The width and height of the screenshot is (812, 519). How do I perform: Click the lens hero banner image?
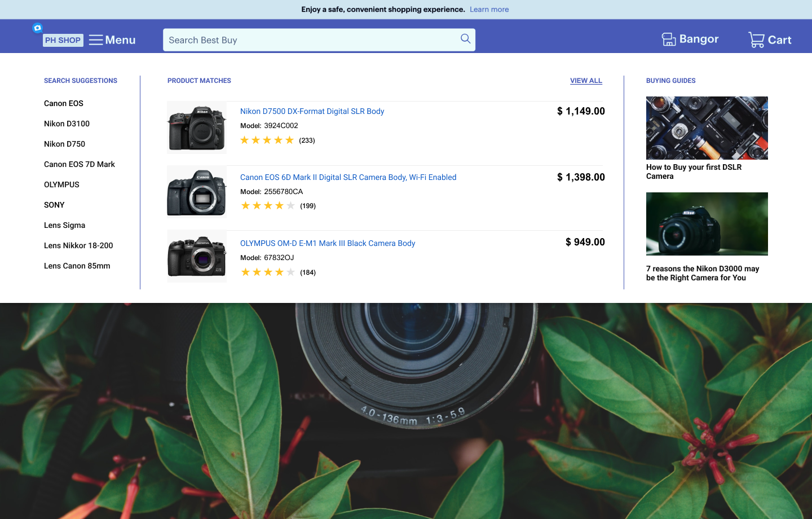pos(406,411)
